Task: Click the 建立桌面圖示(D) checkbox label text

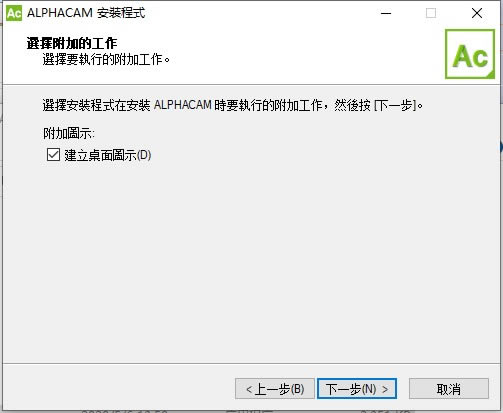Action: (x=108, y=155)
